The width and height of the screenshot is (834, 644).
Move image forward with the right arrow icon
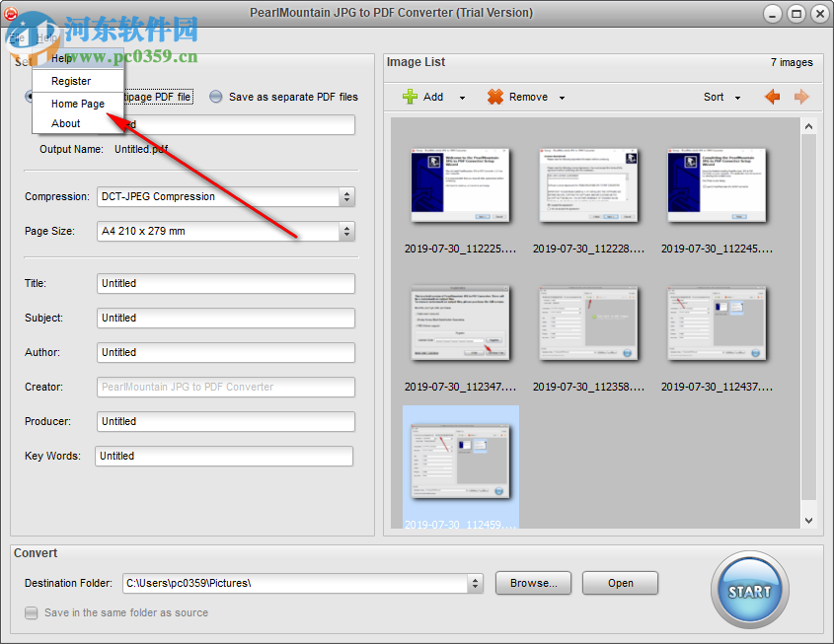coord(800,97)
